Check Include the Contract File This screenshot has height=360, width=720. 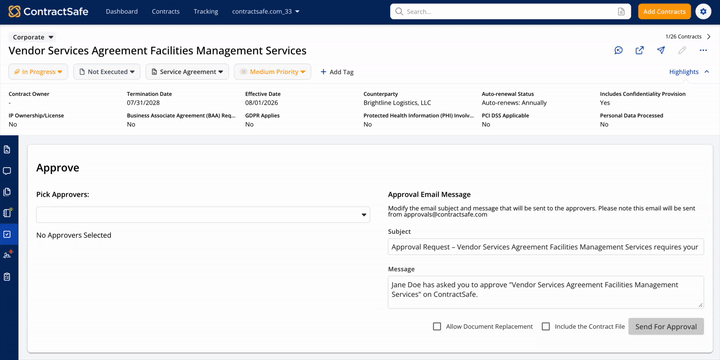pos(546,326)
